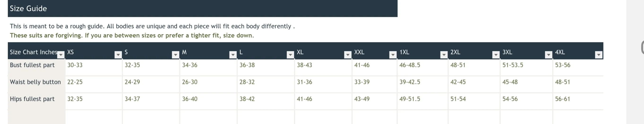
Task: Select the 1XL bust cell 46-48.5
Action: 410,65
